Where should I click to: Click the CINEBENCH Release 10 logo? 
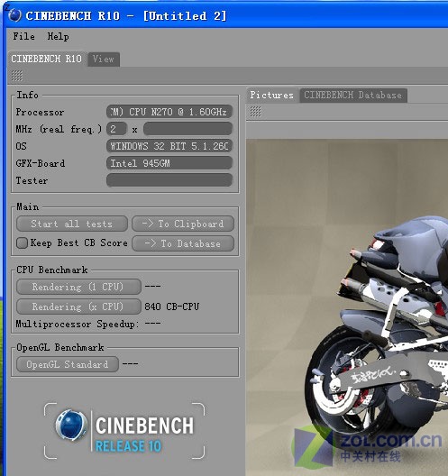[x=124, y=431]
